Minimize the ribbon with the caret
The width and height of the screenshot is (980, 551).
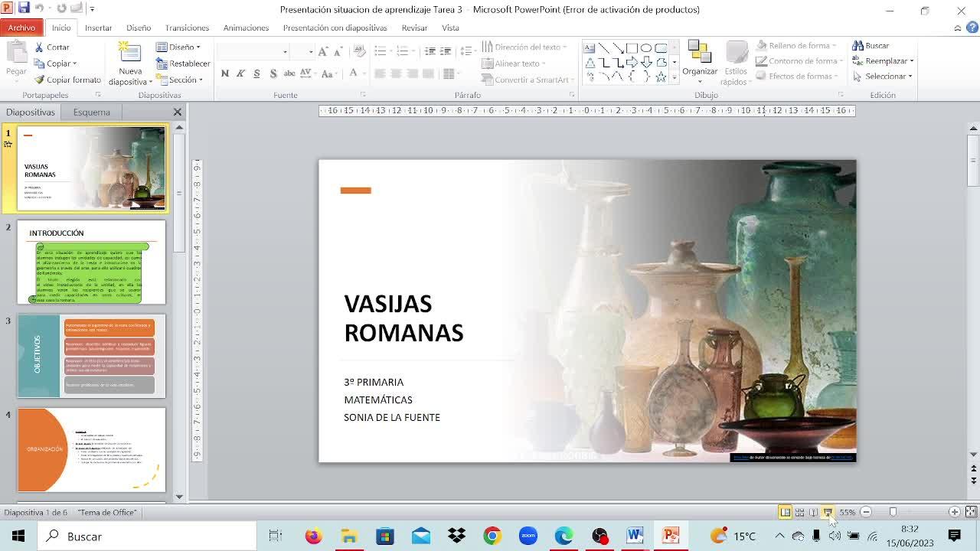958,28
